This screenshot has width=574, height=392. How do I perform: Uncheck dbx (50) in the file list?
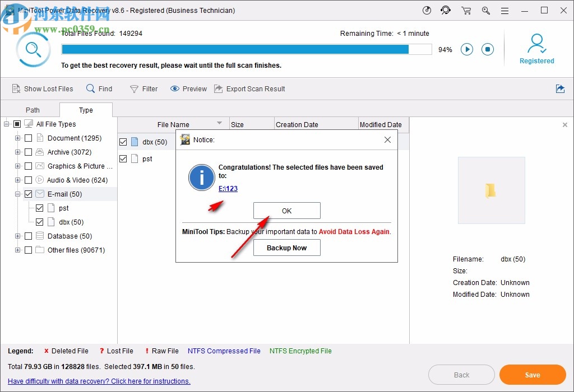[x=123, y=142]
